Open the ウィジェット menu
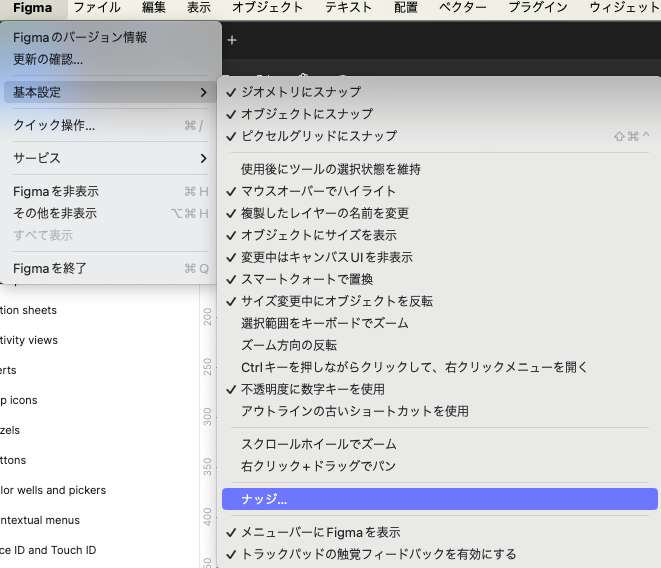The width and height of the screenshot is (661, 568). 625,8
